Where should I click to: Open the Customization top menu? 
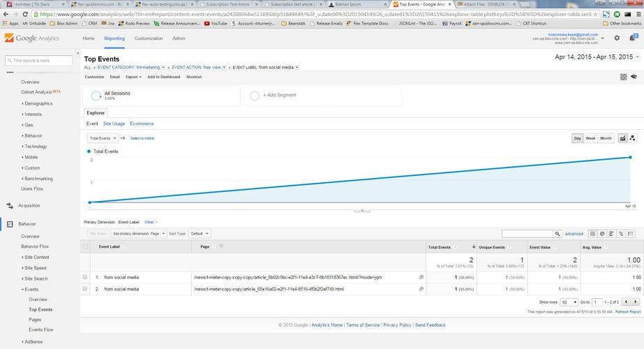coord(148,38)
